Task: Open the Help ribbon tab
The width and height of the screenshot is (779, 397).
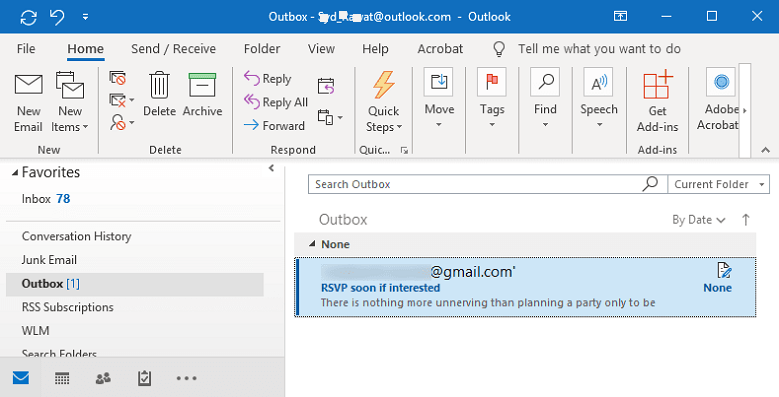Action: (375, 49)
